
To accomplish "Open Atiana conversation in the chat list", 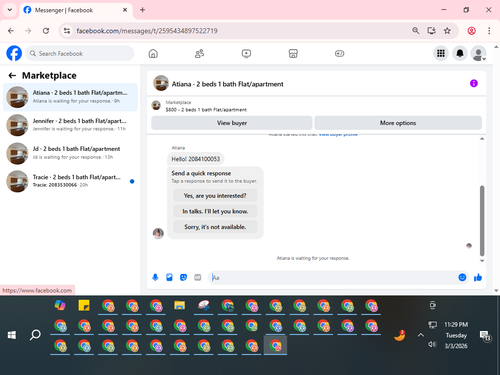I will (70, 97).
